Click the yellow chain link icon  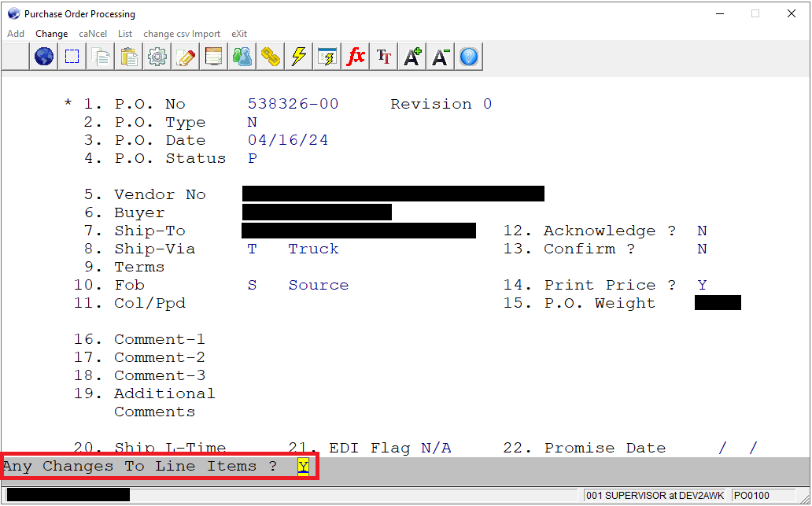coord(271,57)
